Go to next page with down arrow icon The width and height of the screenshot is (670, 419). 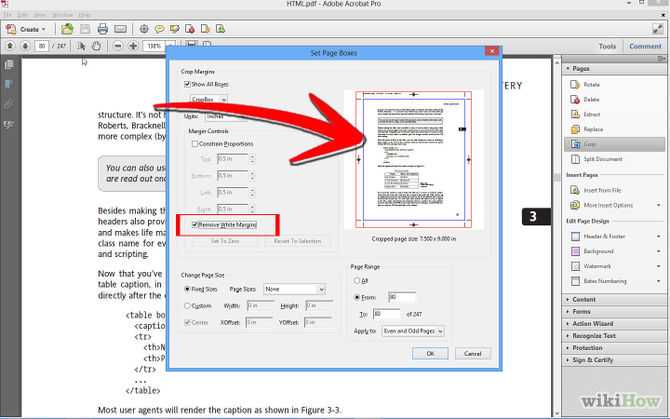click(25, 45)
